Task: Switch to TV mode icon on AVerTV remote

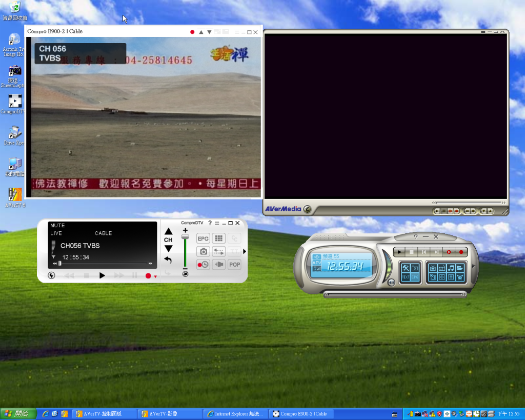Action: pos(433,268)
